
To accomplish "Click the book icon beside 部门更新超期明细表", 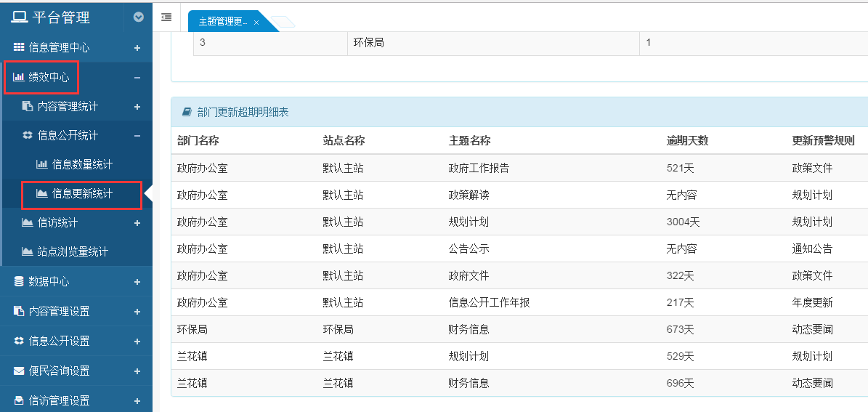I will pyautogui.click(x=187, y=112).
